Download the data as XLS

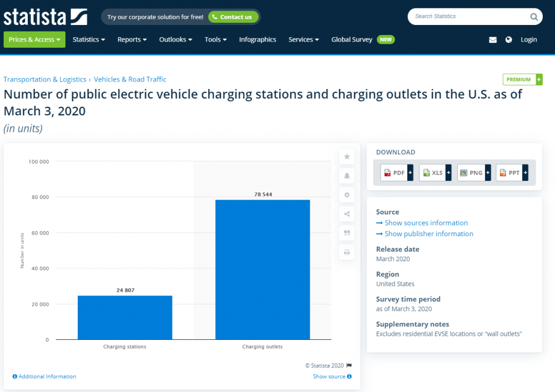(x=435, y=173)
